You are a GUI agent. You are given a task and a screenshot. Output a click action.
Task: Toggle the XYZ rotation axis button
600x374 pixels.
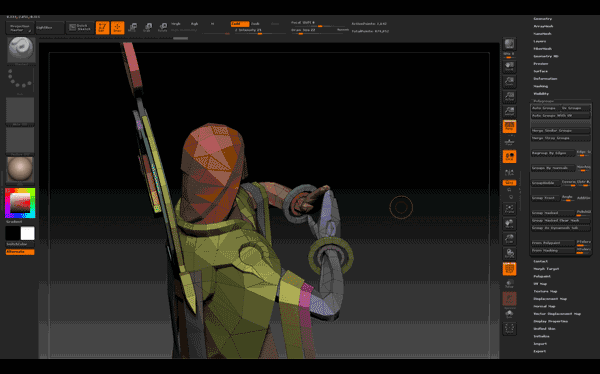[509, 183]
